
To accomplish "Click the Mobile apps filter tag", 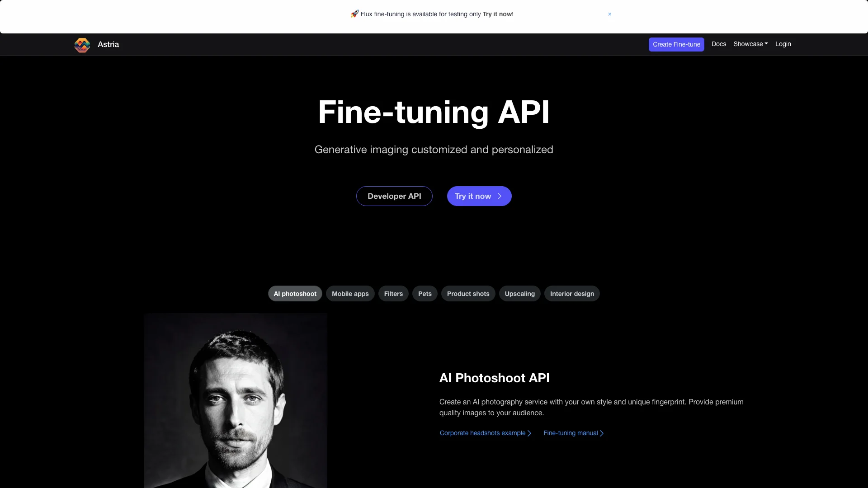I will pos(350,293).
